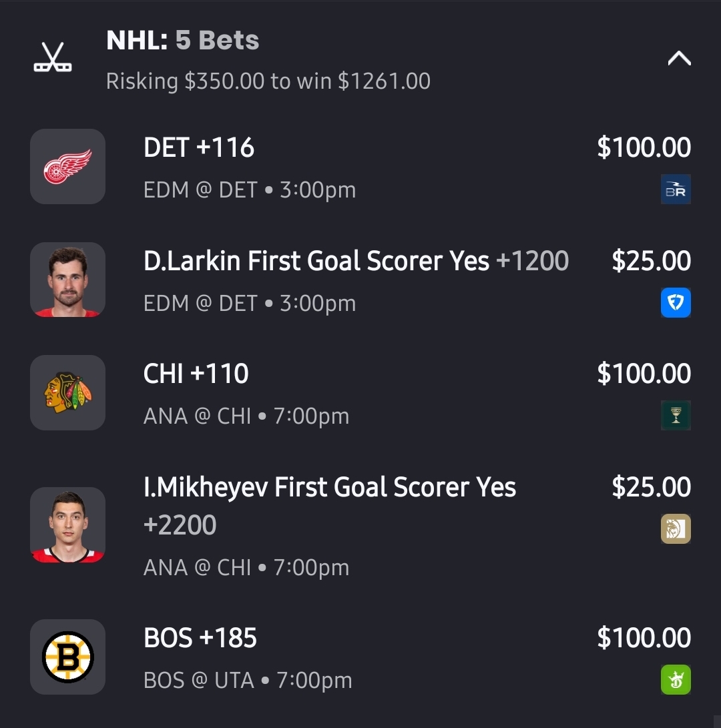The image size is (721, 728).
Task: Open the Detroit Red Wings logo
Action: coord(67,166)
